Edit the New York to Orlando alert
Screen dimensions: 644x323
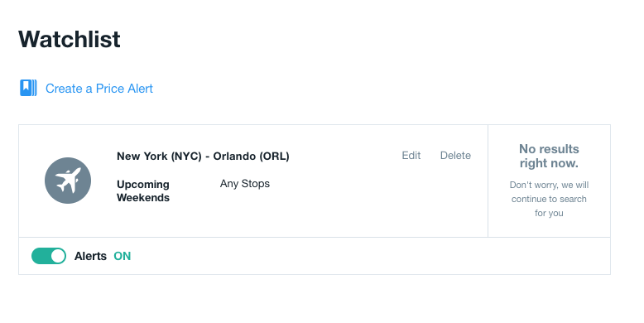(411, 156)
